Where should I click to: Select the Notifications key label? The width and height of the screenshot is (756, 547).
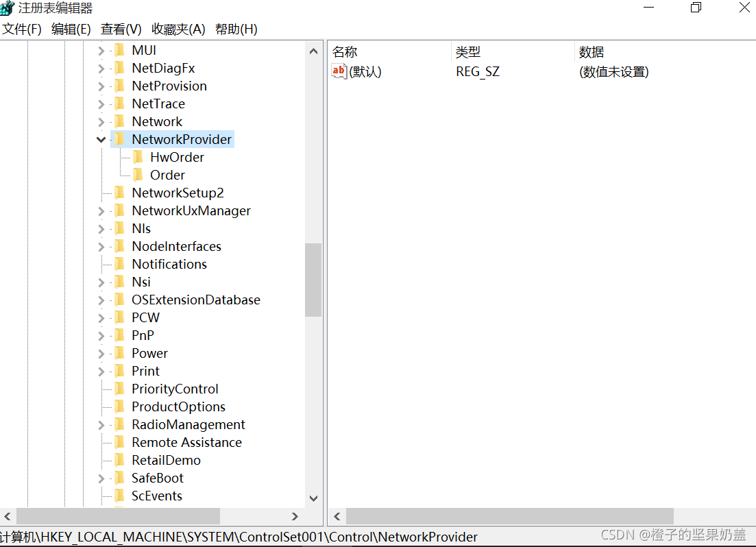point(169,264)
